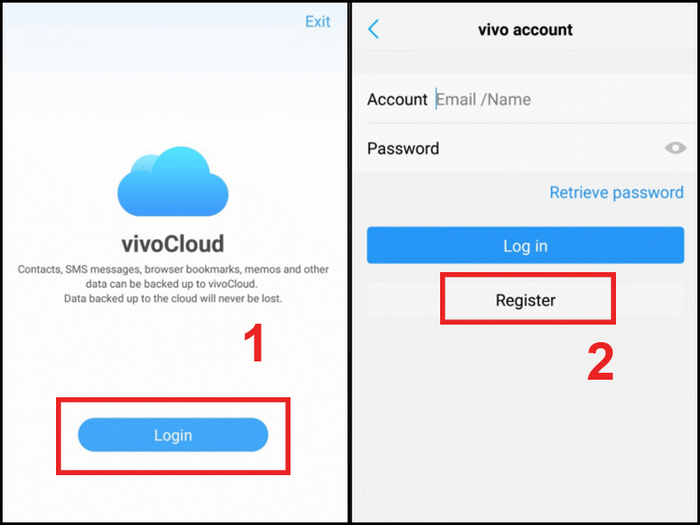Image resolution: width=700 pixels, height=525 pixels.
Task: Go back using the blue chevron arrow
Action: point(374,29)
